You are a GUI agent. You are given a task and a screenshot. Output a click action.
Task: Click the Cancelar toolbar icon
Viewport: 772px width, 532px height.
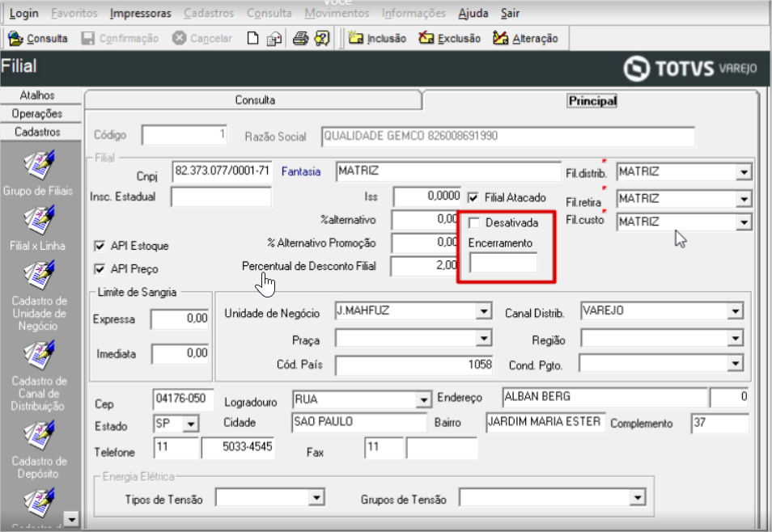click(x=179, y=38)
